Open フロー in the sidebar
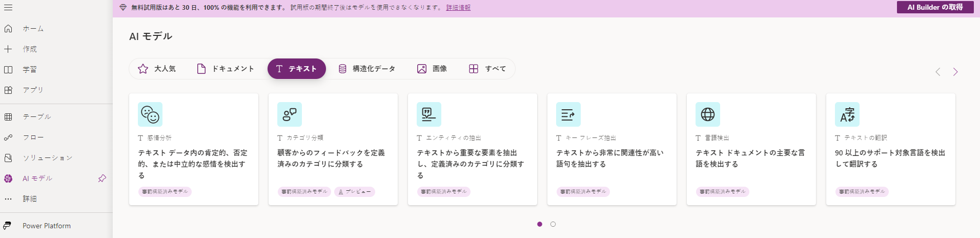Viewport: 980px width, 238px height. point(56,137)
